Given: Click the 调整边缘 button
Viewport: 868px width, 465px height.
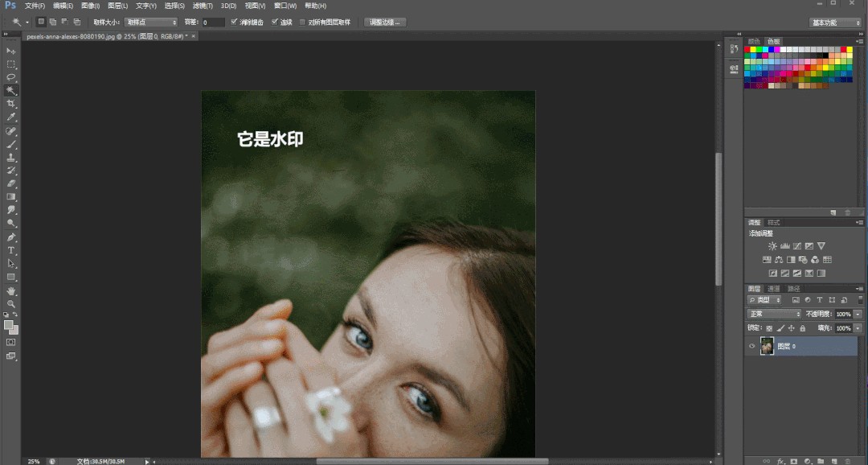Looking at the screenshot, I should click(x=385, y=23).
